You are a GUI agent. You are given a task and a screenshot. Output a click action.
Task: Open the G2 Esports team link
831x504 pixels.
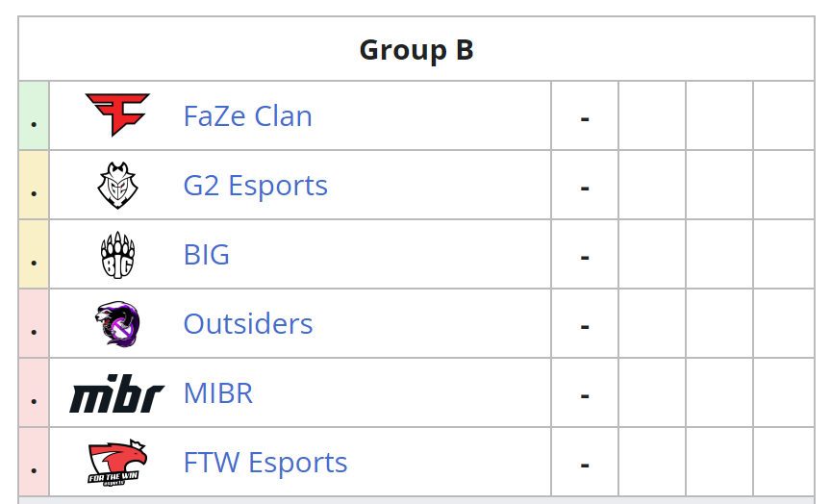pyautogui.click(x=256, y=186)
